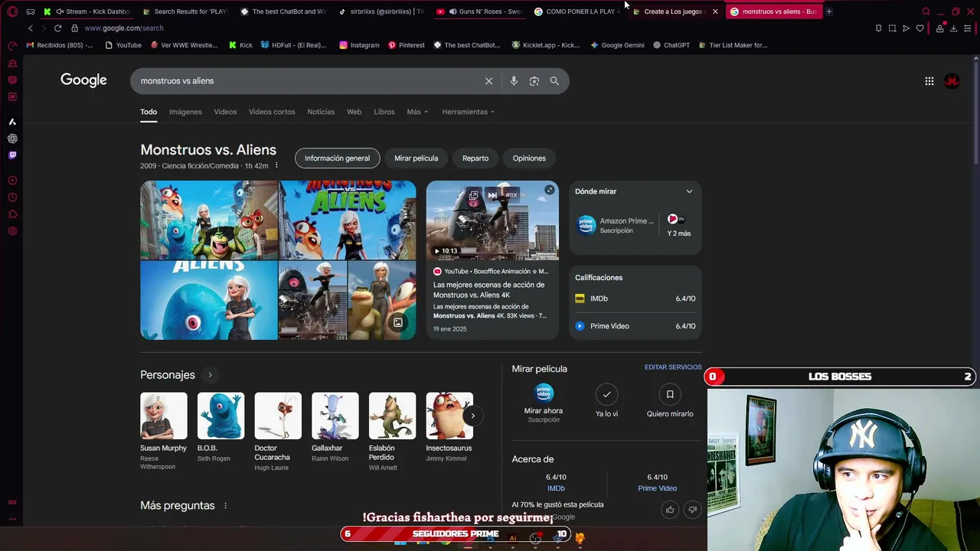This screenshot has width=980, height=551.
Task: Switch to the Libros tab
Action: 384,112
